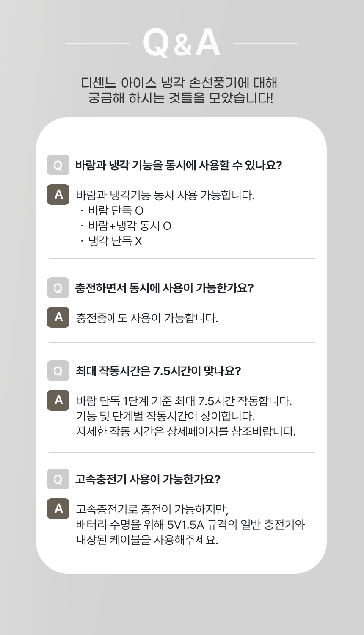Viewport: 364px width, 635px height.
Task: Select the question '바람과 냉각 기능을 동시에 사용할 수 있나요?'
Action: (x=178, y=165)
